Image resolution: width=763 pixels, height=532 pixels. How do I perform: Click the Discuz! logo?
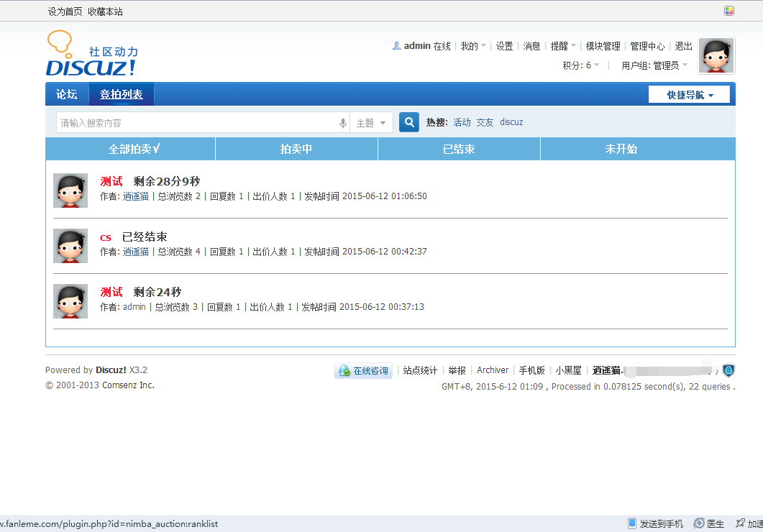pos(91,54)
